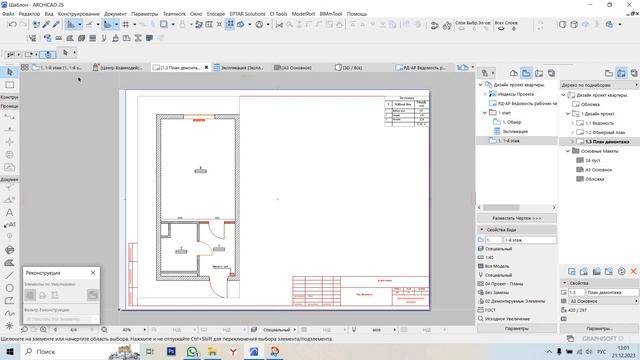Open the tab overview grid icon
This screenshot has width=640, height=360.
[24, 67]
